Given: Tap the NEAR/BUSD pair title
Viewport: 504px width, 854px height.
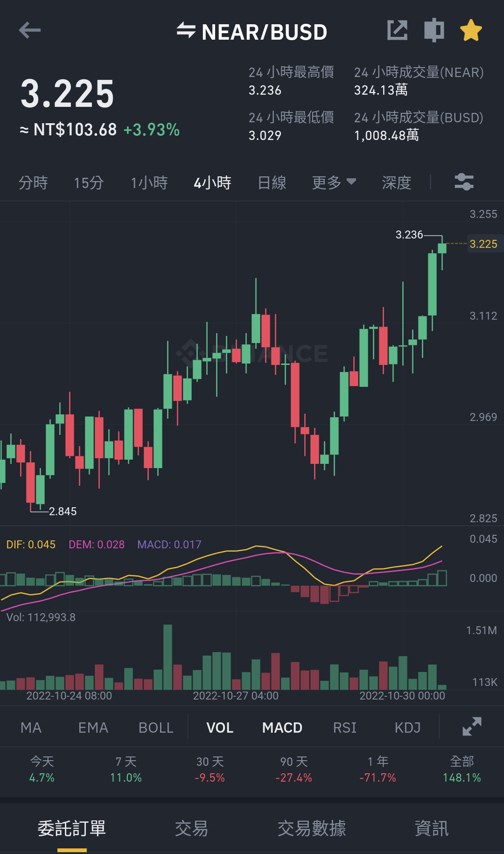Looking at the screenshot, I should click(x=264, y=32).
